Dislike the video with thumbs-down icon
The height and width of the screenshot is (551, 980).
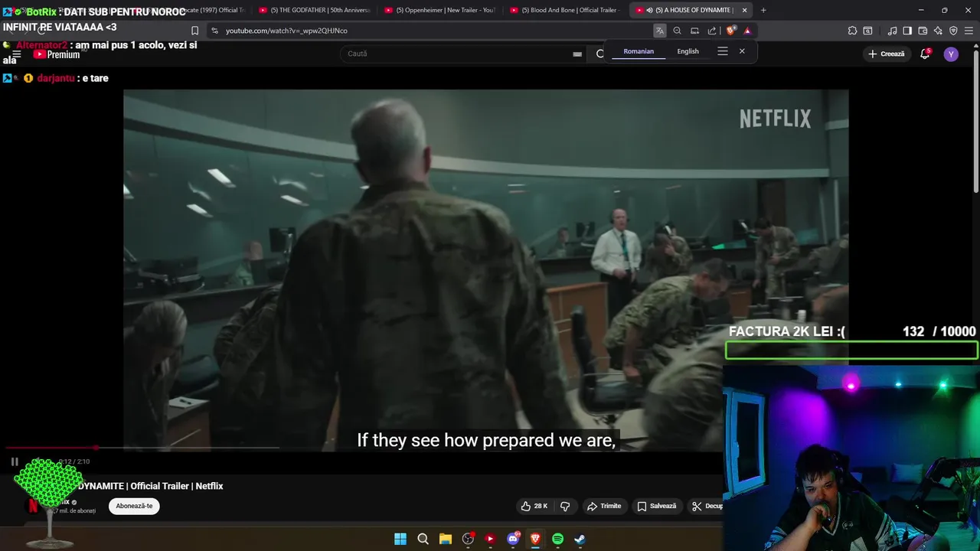[565, 506]
